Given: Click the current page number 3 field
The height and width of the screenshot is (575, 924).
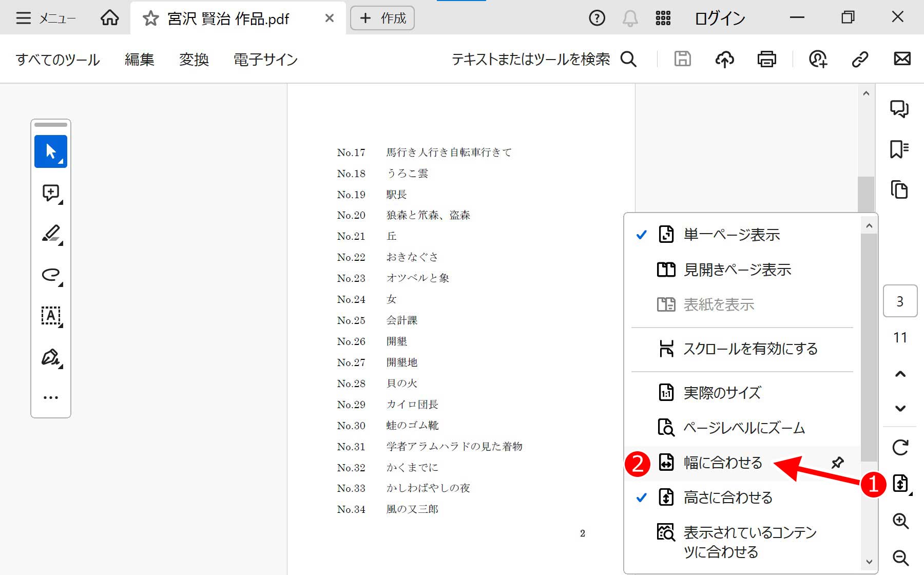Looking at the screenshot, I should (x=900, y=301).
